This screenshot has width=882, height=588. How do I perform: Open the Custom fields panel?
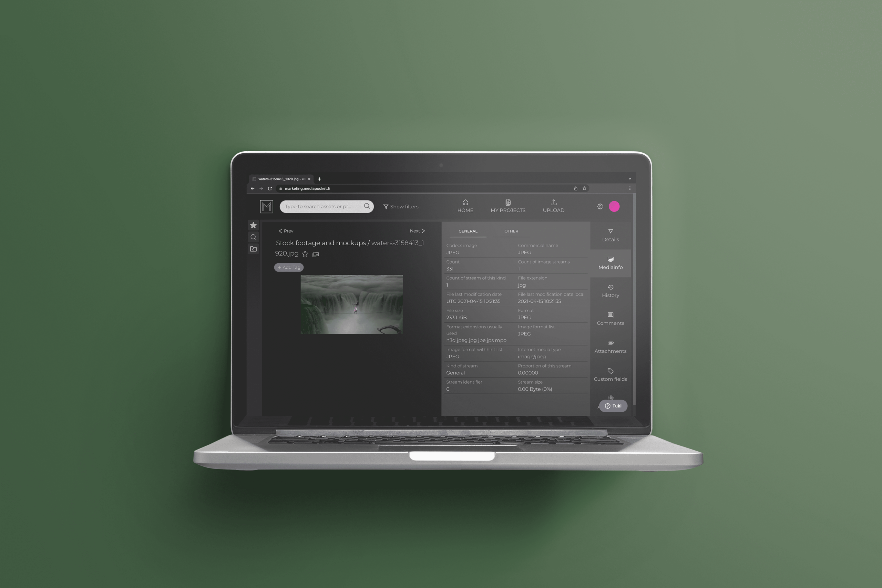pyautogui.click(x=610, y=374)
